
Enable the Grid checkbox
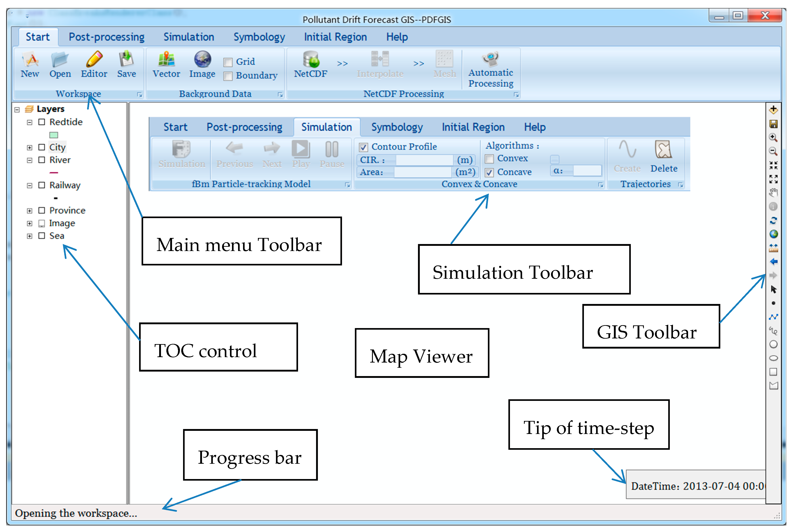228,62
